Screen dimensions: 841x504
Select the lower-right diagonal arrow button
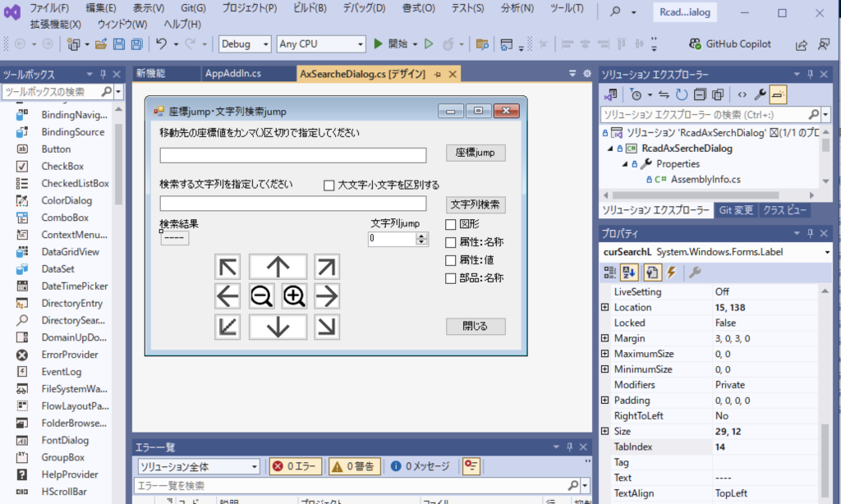point(327,327)
